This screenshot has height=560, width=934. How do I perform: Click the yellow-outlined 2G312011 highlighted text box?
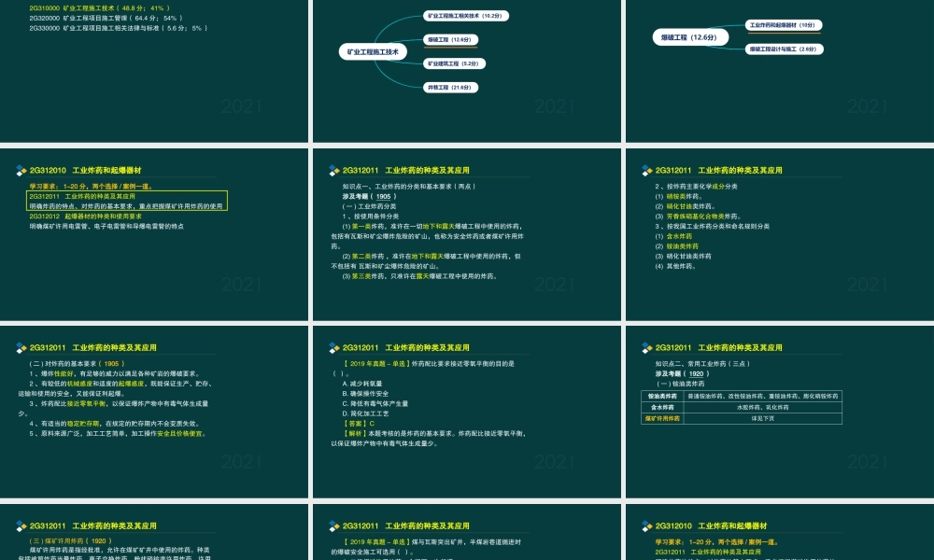[x=126, y=202]
